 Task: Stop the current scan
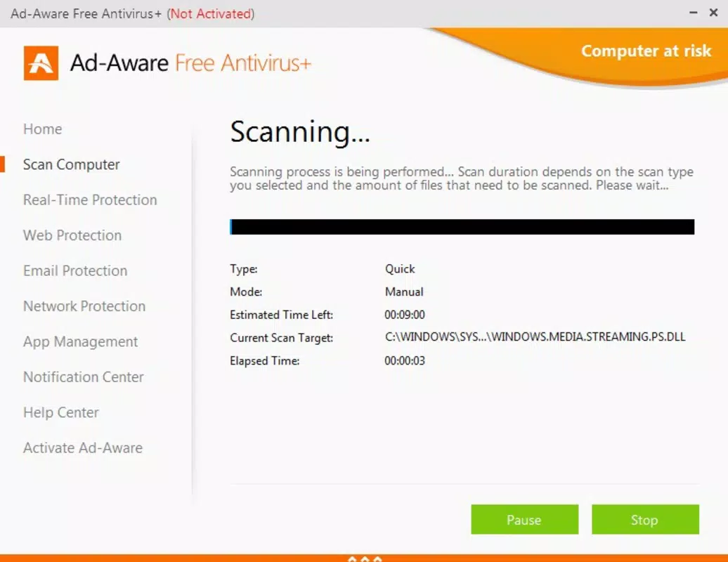tap(645, 519)
